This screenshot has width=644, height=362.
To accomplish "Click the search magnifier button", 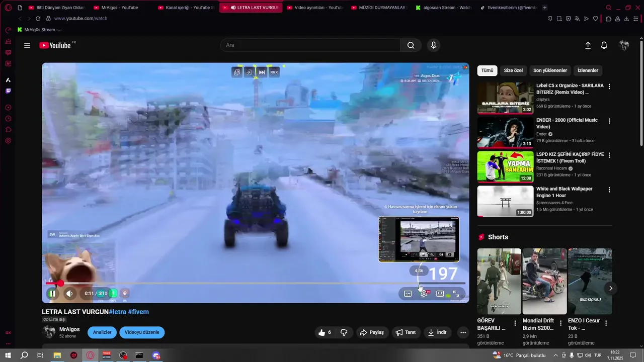I will point(411,45).
